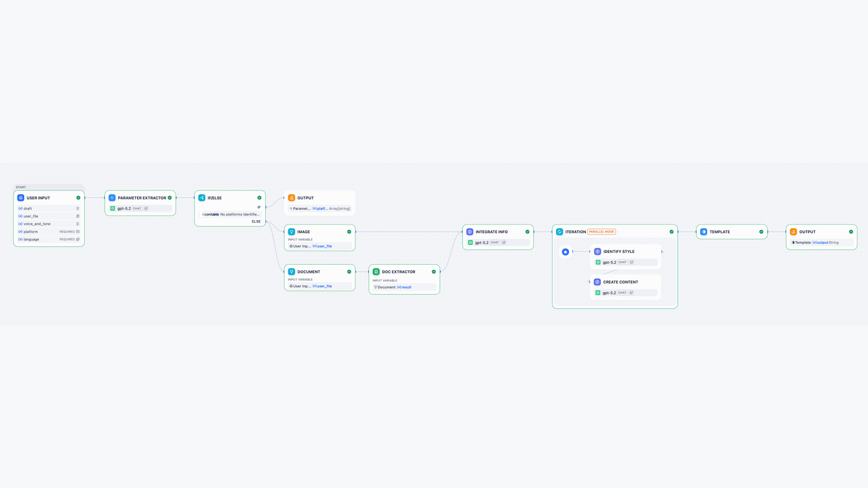Viewport: 868px width, 488px height.
Task: Click the user_file variable in Image node
Action: 322,246
